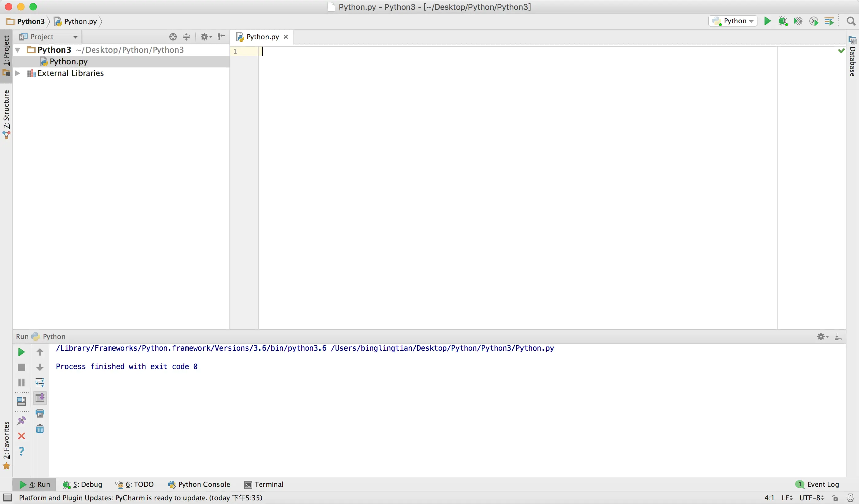
Task: Open Search Everywhere magnifier icon
Action: coord(851,21)
